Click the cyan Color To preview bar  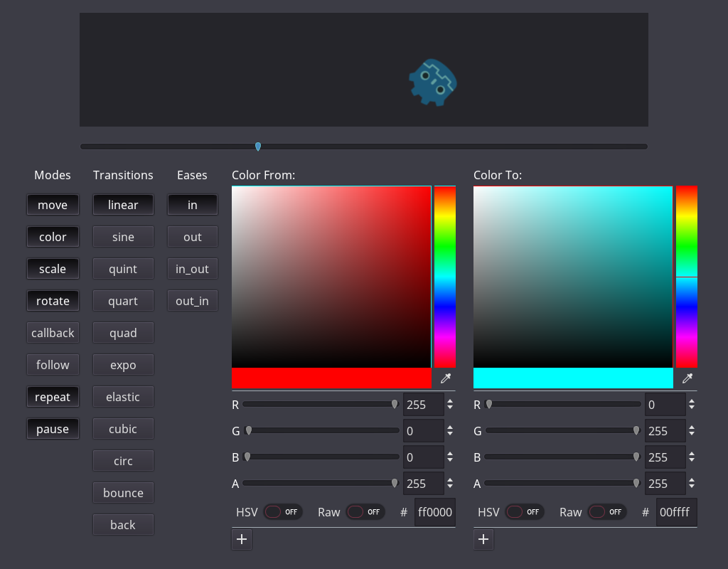(573, 378)
